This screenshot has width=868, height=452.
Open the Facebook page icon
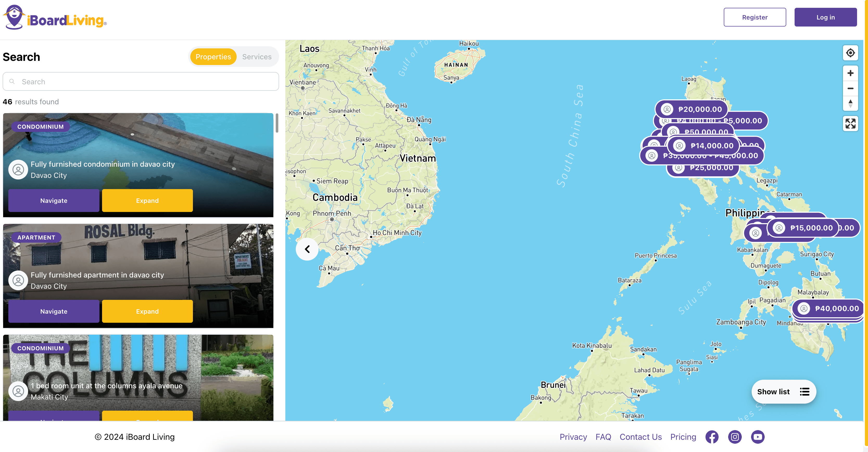tap(712, 437)
